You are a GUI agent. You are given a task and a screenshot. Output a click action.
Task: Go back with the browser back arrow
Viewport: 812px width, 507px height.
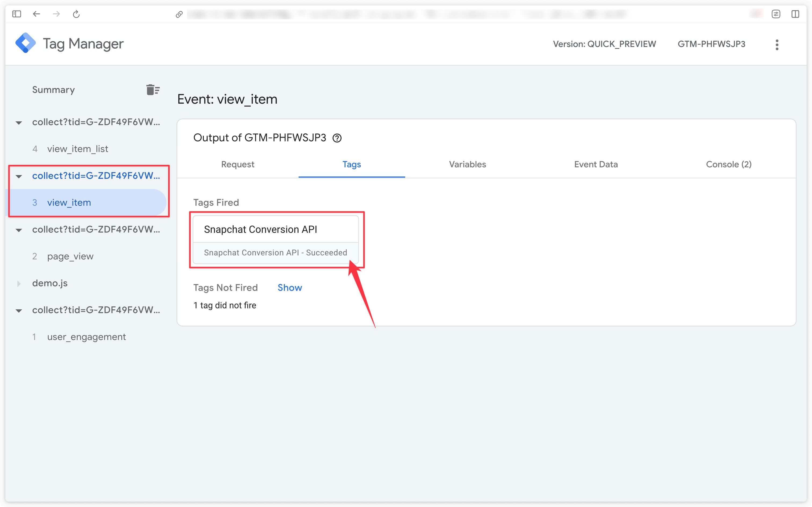click(37, 14)
